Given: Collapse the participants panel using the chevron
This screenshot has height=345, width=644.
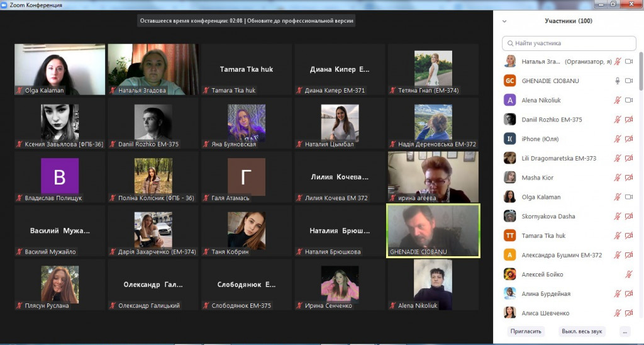Looking at the screenshot, I should coord(504,21).
